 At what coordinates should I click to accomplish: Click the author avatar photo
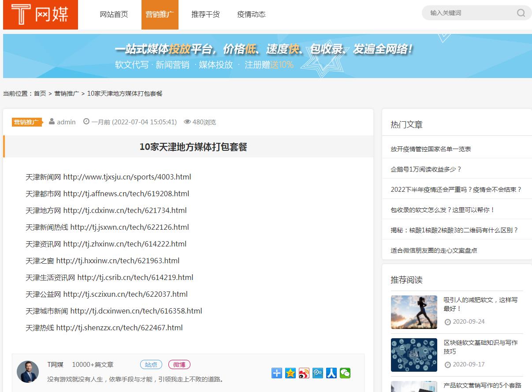click(28, 371)
